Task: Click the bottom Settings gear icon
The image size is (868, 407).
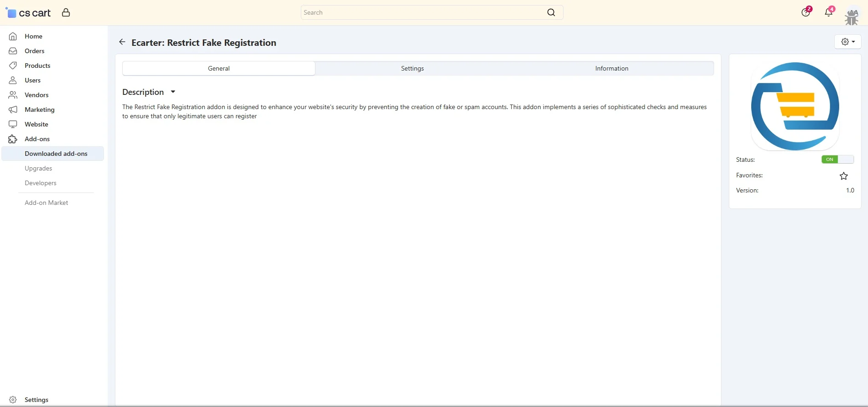Action: [13, 400]
